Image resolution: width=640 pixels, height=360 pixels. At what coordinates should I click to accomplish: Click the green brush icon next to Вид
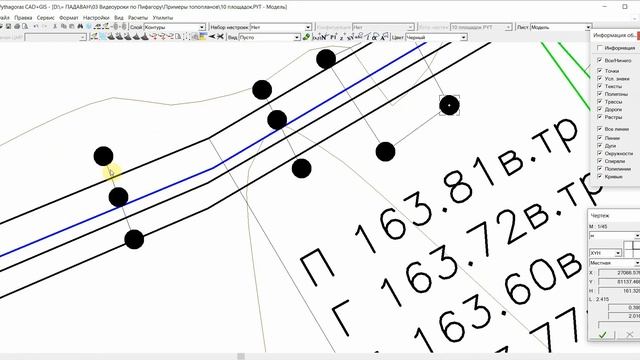pyautogui.click(x=307, y=37)
